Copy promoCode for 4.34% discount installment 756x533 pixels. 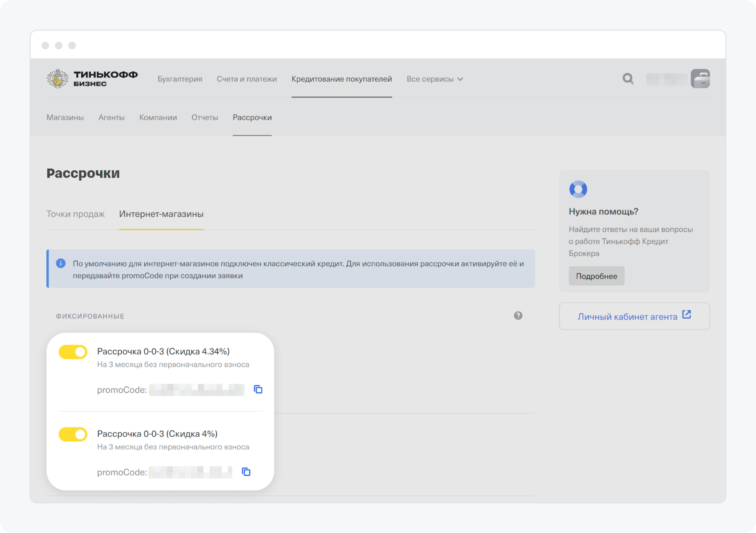click(258, 389)
